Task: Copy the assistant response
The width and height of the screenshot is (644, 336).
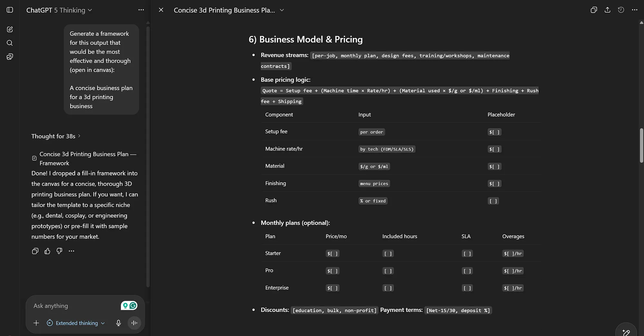Action: 35,251
